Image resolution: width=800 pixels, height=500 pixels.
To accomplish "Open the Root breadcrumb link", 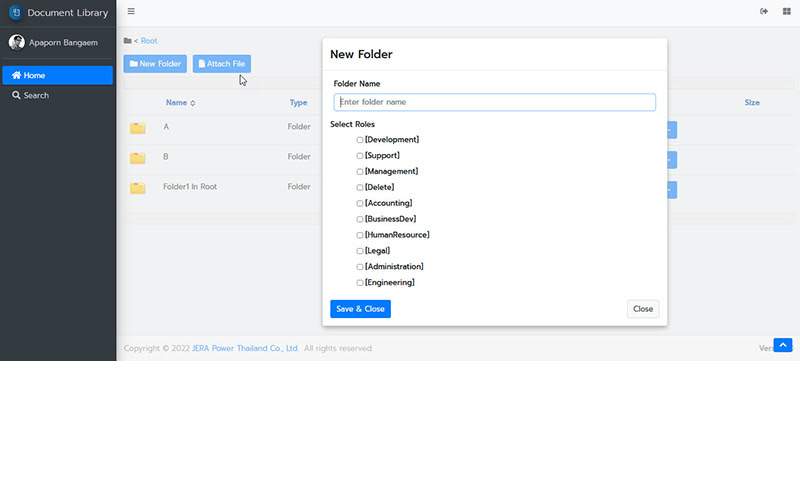I will coord(149,41).
